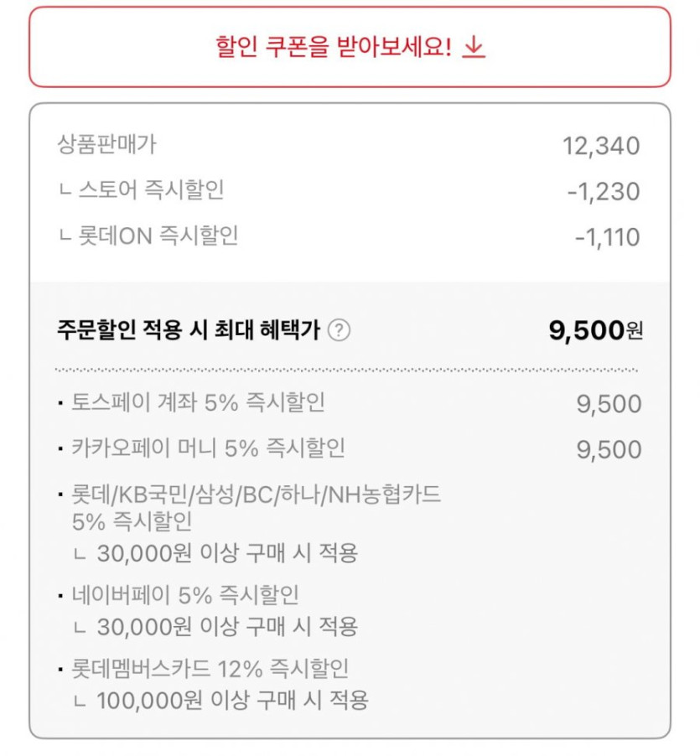Click the -1,230 store discount amount
The image size is (700, 756).
[x=604, y=192]
